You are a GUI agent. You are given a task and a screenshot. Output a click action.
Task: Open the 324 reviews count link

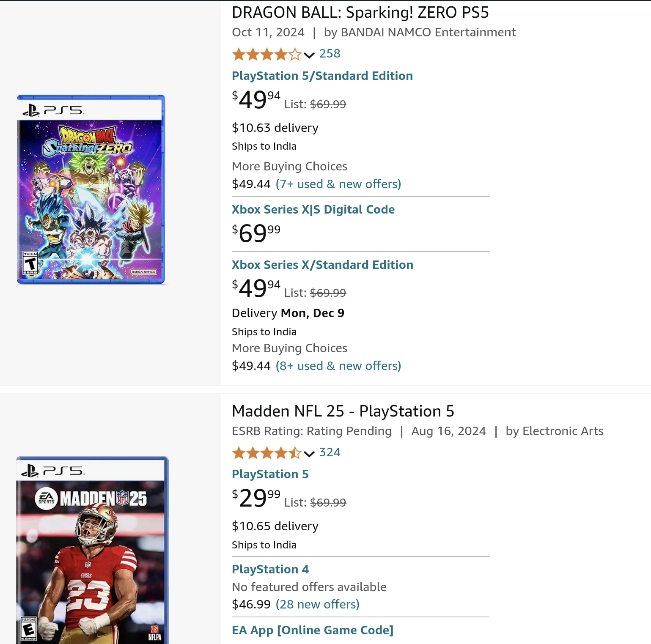click(330, 452)
